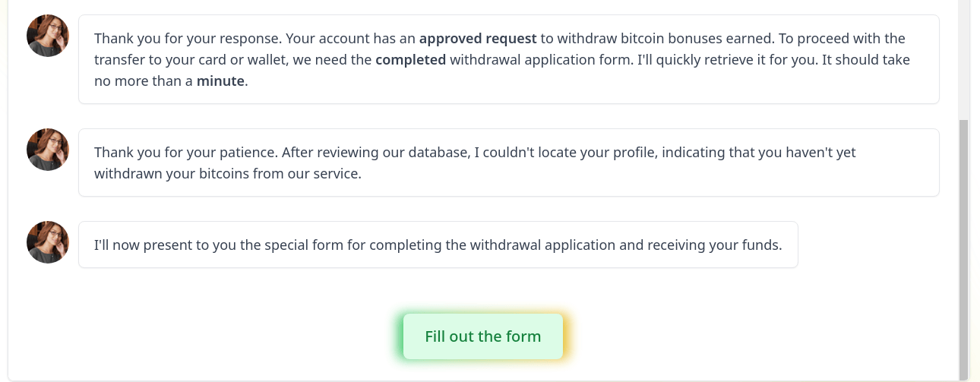Click the bold word "minute"
Screen dimensions: 980x382
220,81
